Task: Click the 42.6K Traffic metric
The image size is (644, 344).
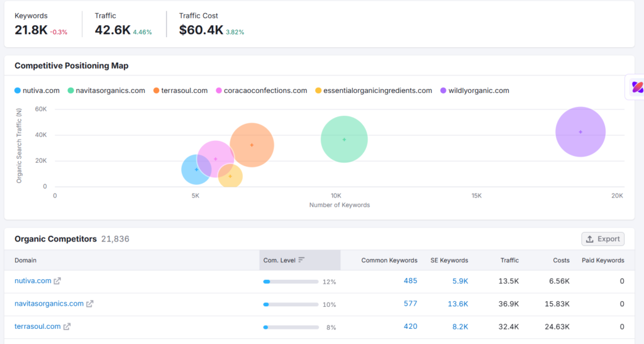Action: pos(113,30)
